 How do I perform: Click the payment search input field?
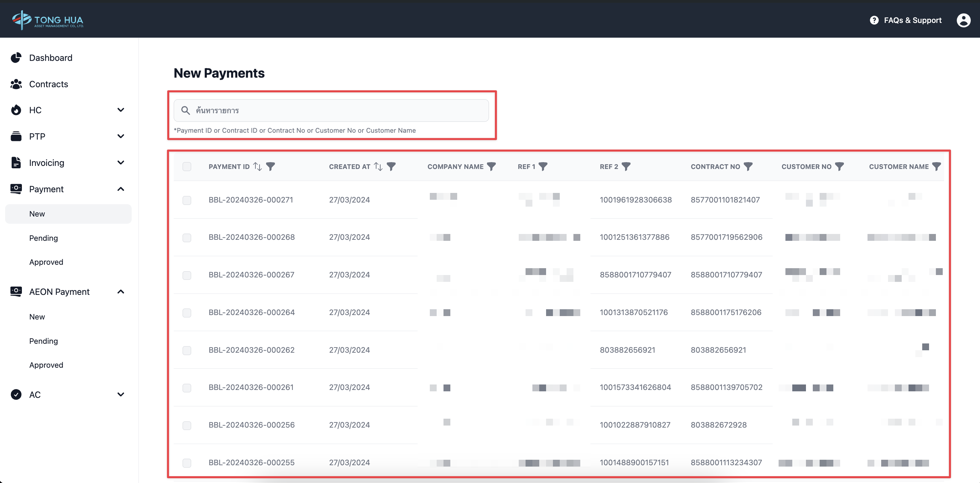click(331, 110)
